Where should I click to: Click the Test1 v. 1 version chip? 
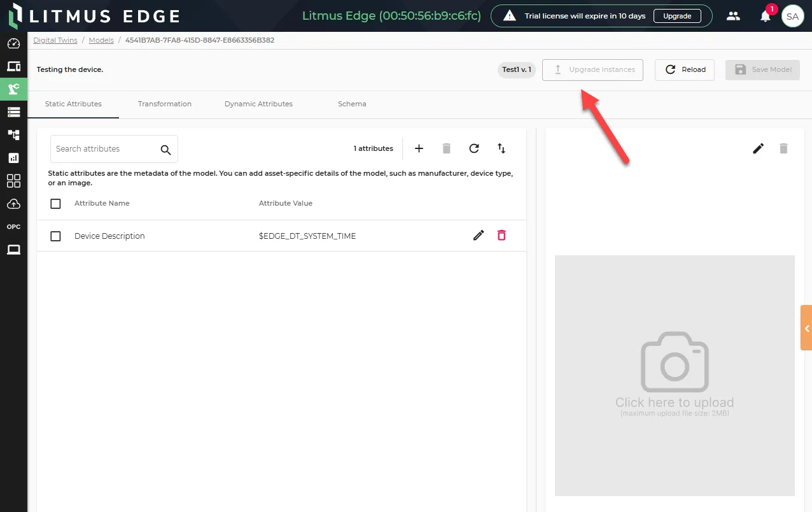click(516, 70)
